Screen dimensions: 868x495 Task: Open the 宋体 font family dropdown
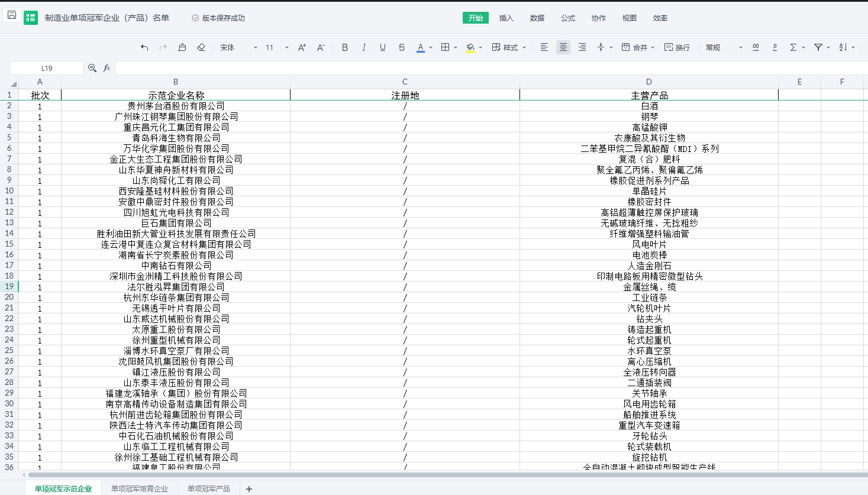pyautogui.click(x=238, y=47)
